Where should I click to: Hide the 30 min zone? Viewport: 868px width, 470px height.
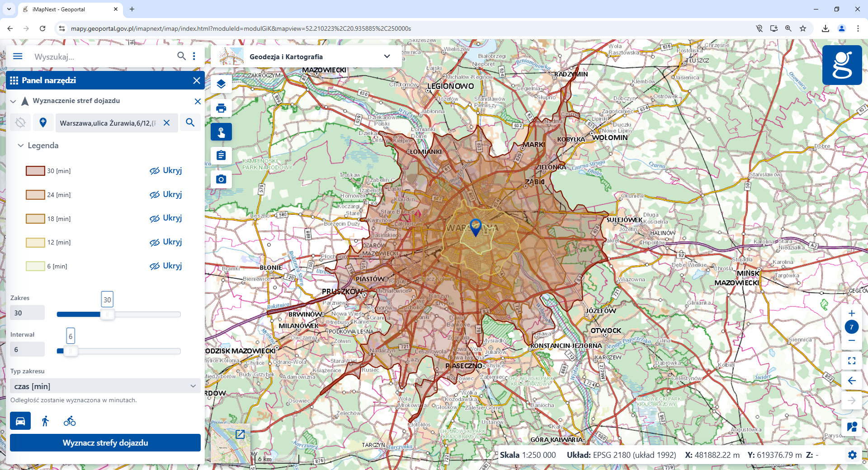click(165, 171)
